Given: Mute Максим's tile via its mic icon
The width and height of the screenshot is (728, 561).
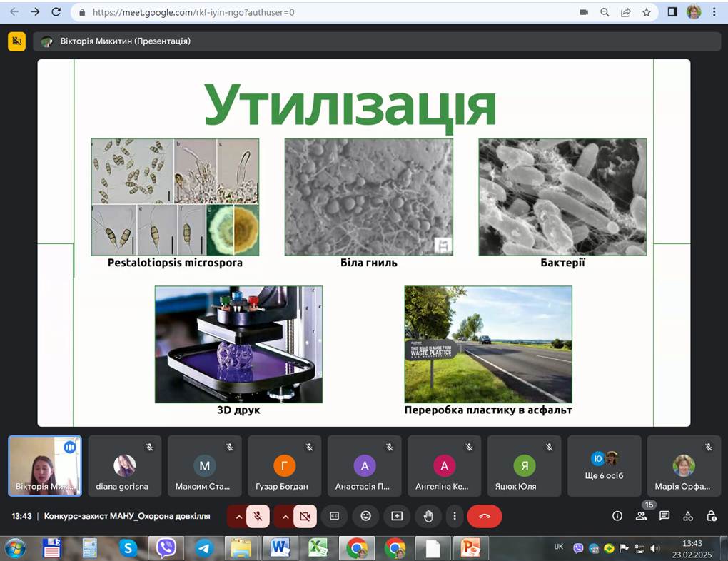Looking at the screenshot, I should pos(229,445).
